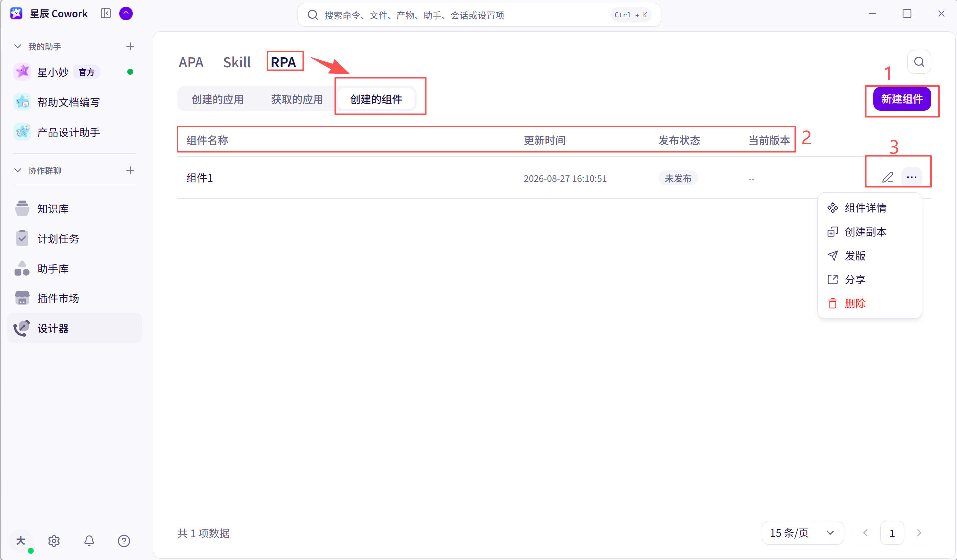Go to the previous page arrow
Viewport: 957px width, 560px height.
pyautogui.click(x=865, y=533)
